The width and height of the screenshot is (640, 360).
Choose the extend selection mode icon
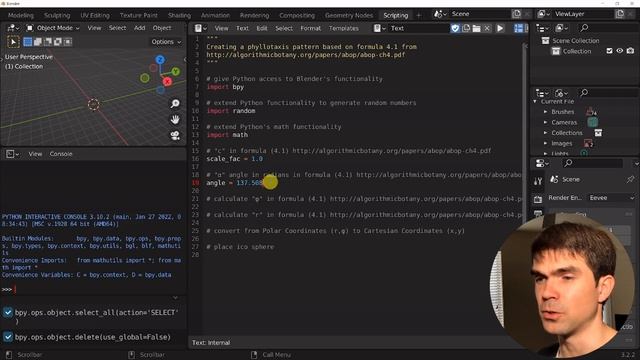pos(38,42)
